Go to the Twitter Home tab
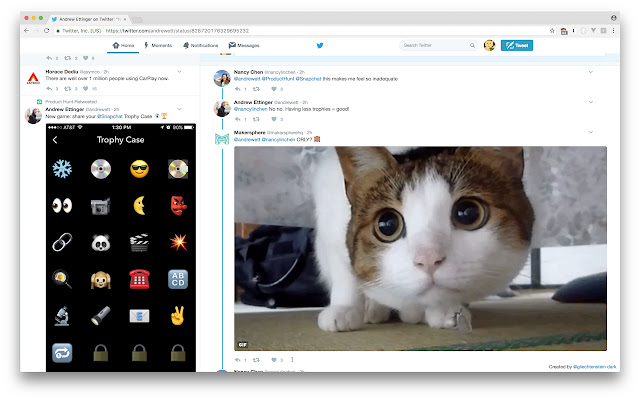This screenshot has width=640, height=400. (x=123, y=45)
